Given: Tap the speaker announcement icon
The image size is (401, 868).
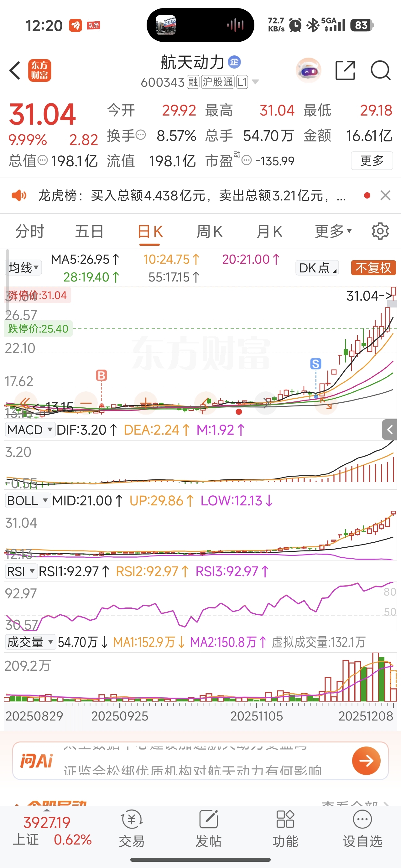Looking at the screenshot, I should 19,195.
